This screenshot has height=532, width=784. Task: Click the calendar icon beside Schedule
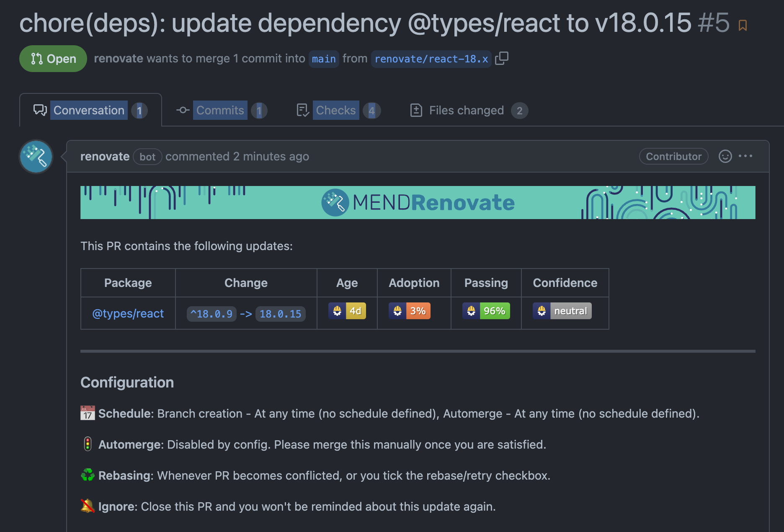point(88,413)
